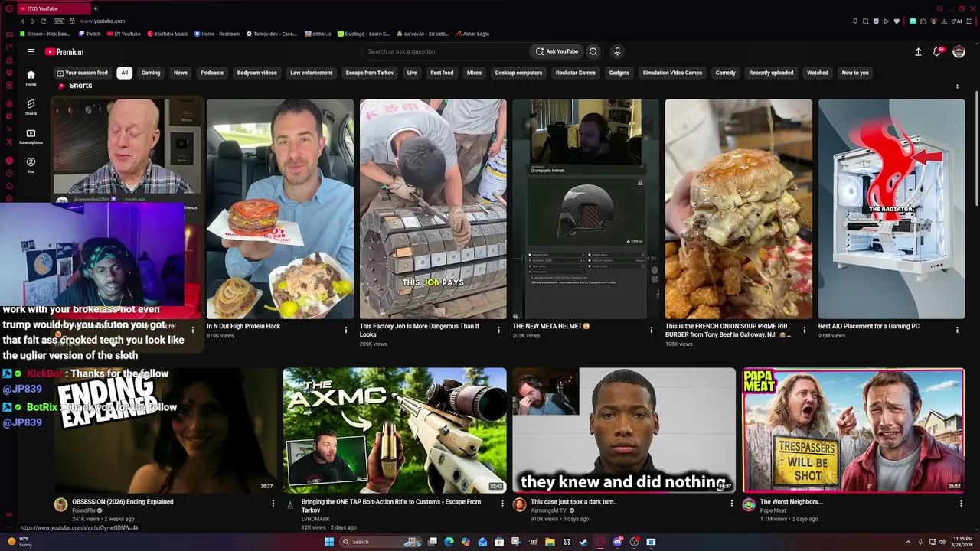Viewport: 980px width, 551px height.
Task: Open the Windows Start menu
Action: tap(329, 542)
